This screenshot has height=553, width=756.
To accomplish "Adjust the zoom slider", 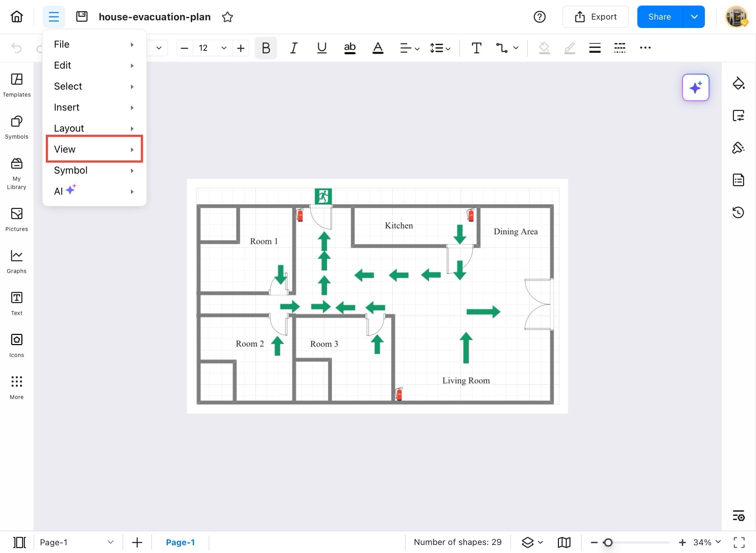I will tap(608, 542).
